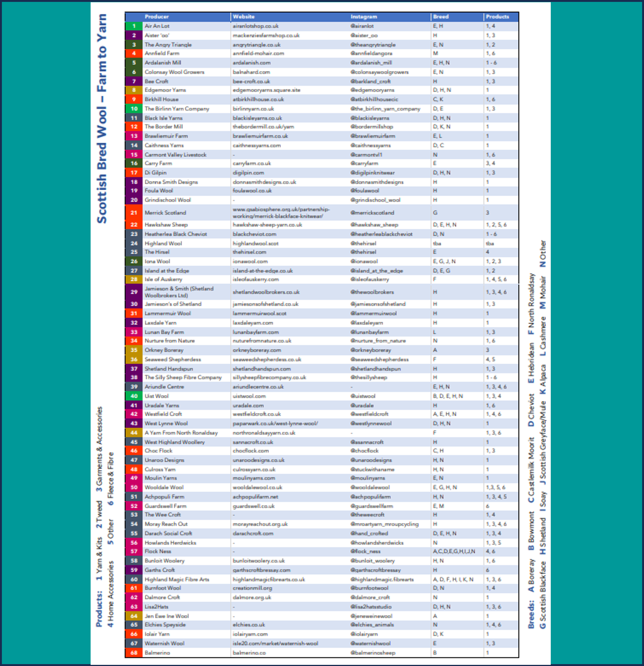Open website darachcroft.com
The image size is (644, 666).
[x=253, y=533]
